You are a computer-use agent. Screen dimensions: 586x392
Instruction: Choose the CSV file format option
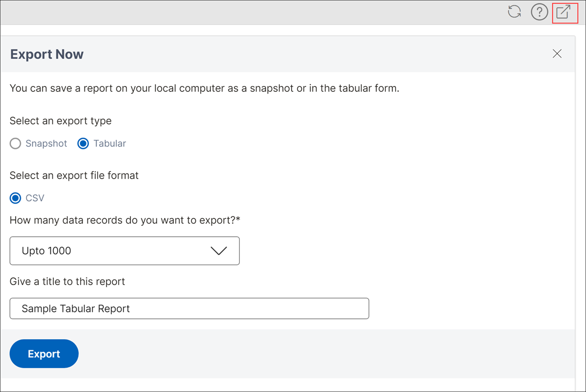[16, 198]
